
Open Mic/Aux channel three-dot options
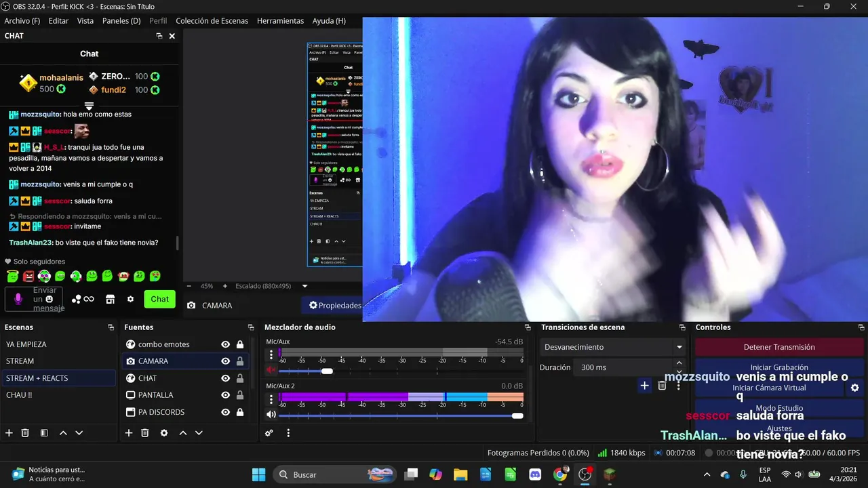(271, 354)
